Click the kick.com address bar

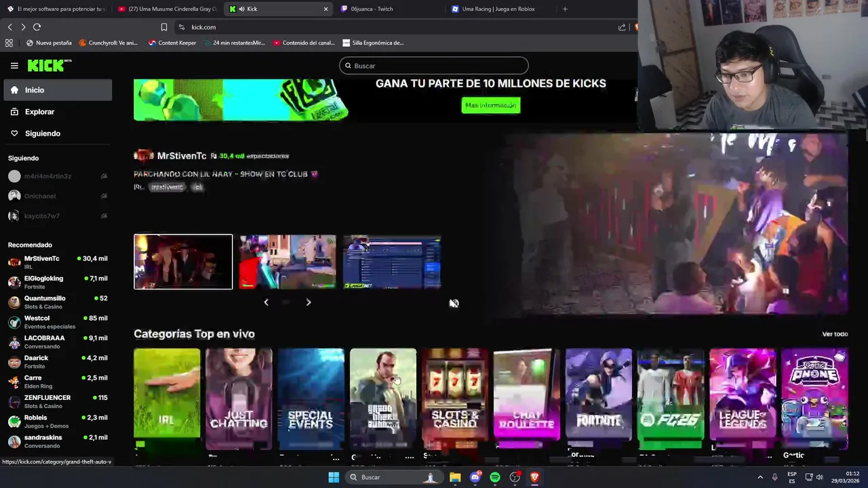[397, 27]
